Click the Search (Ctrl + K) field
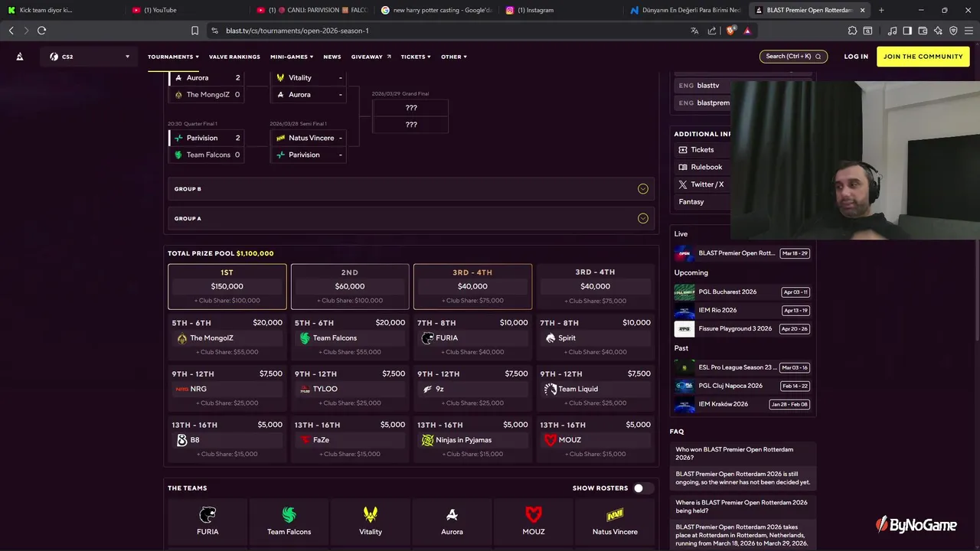This screenshot has height=551, width=980. [x=793, y=57]
